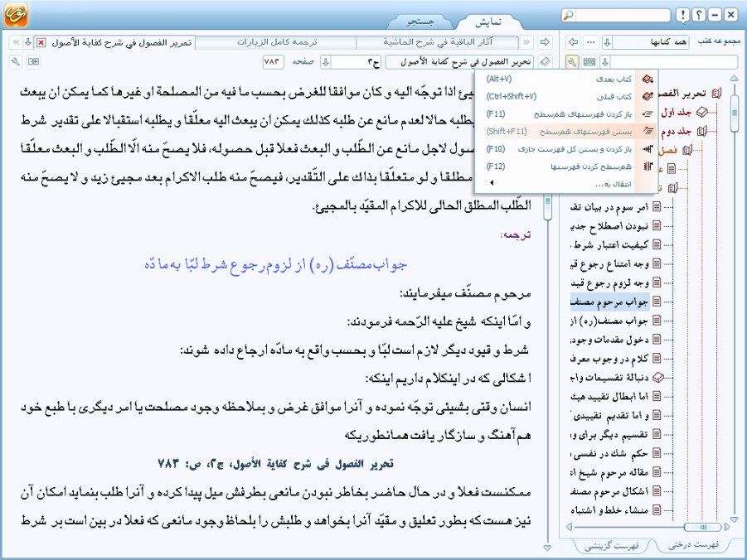Open the question mark help button
The width and height of the screenshot is (747, 560).
pos(699,15)
